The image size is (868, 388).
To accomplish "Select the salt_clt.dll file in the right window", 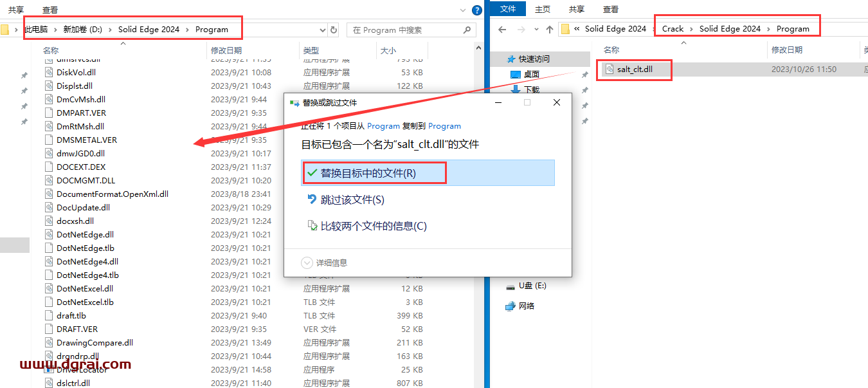I will point(635,69).
